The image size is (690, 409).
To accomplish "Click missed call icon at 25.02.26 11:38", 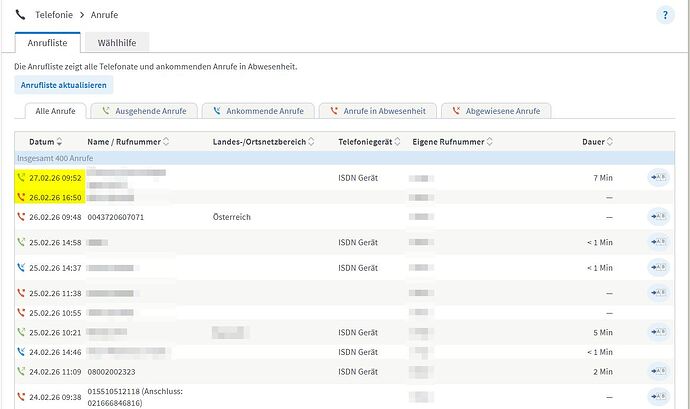I will [x=21, y=293].
